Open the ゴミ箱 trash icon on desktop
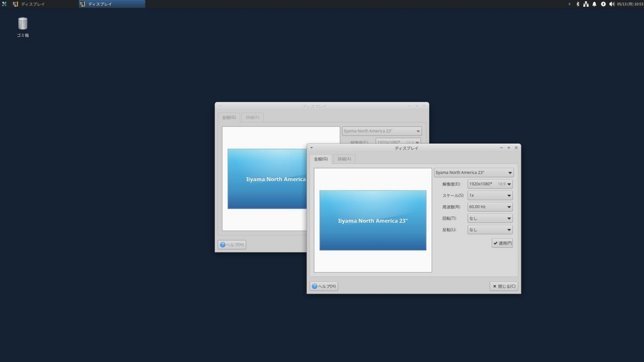The width and height of the screenshot is (644, 362). pyautogui.click(x=23, y=27)
